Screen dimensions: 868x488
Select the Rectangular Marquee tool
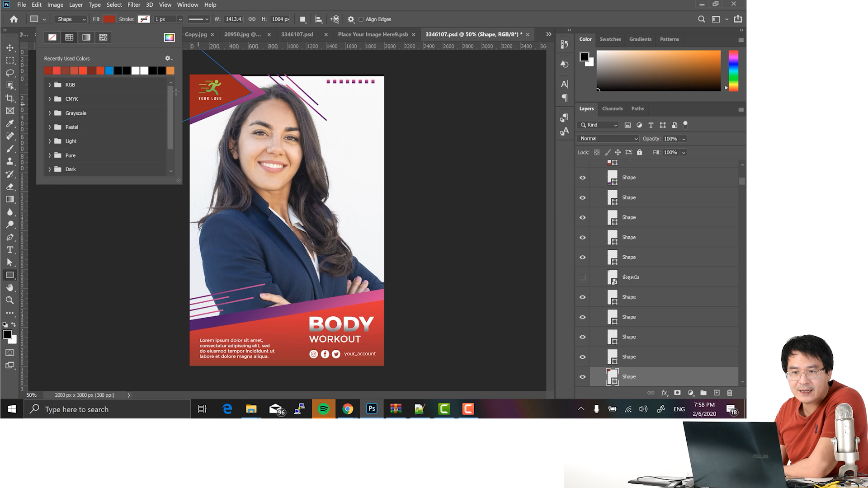point(9,60)
